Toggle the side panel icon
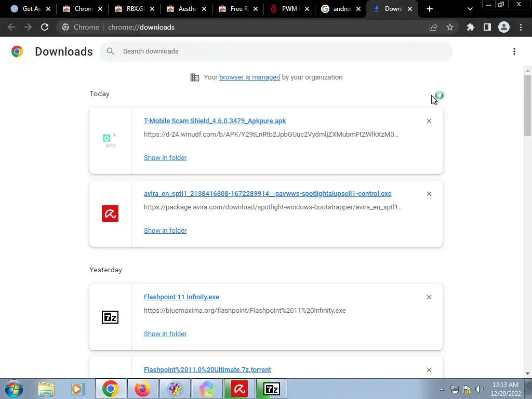 click(x=487, y=27)
